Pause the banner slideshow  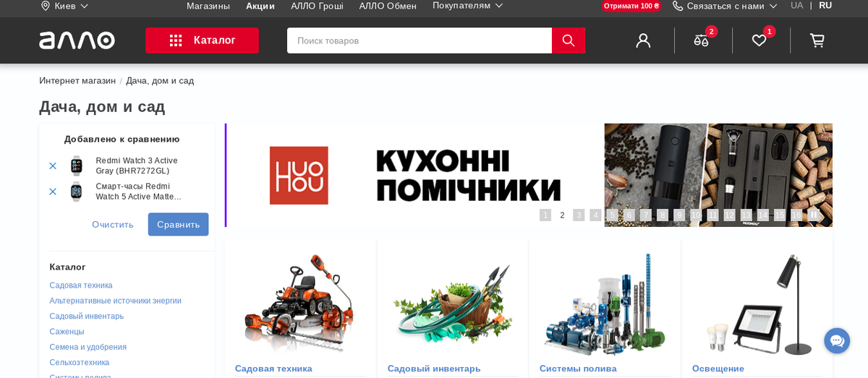tap(814, 215)
